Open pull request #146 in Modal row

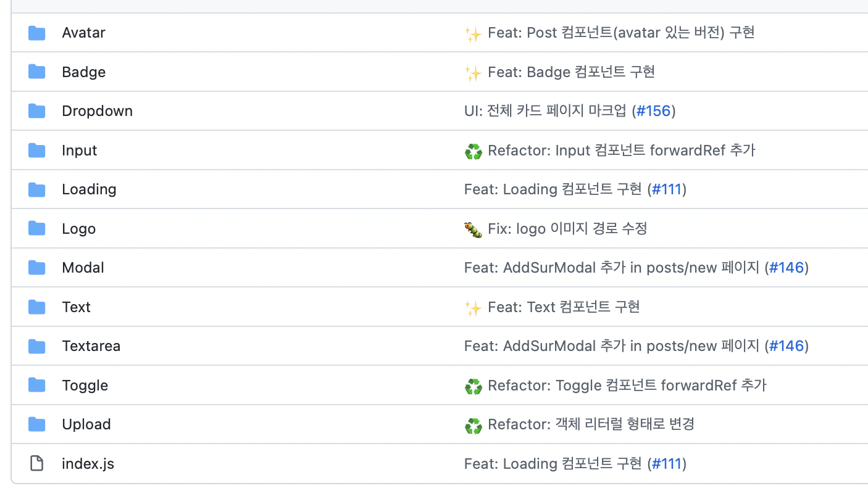[x=787, y=268]
